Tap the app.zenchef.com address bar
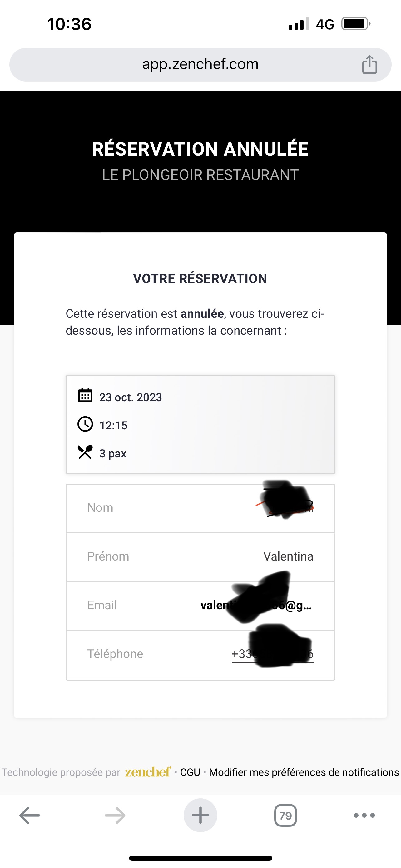Screen dimensions: 401x868 [x=200, y=64]
